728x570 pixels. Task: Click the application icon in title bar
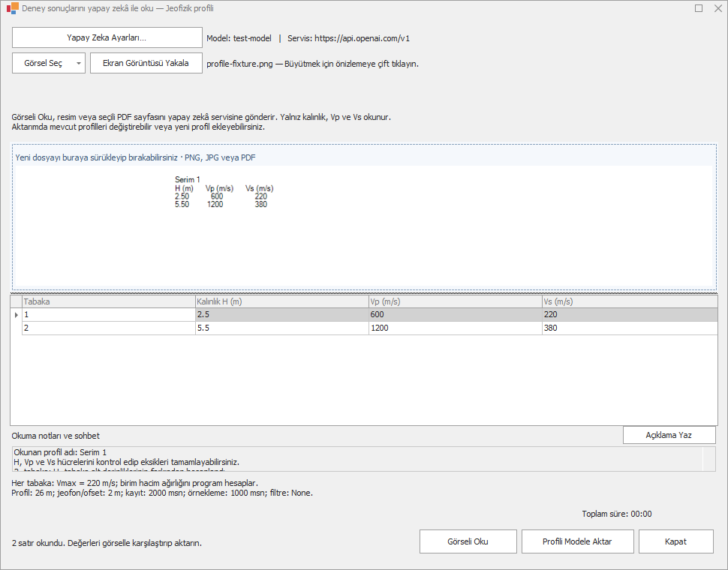tap(13, 8)
